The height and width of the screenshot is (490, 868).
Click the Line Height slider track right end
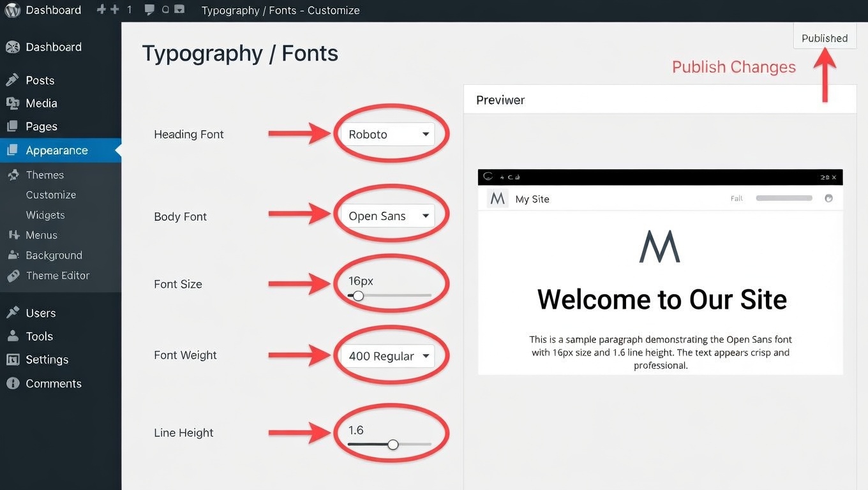[x=430, y=444]
